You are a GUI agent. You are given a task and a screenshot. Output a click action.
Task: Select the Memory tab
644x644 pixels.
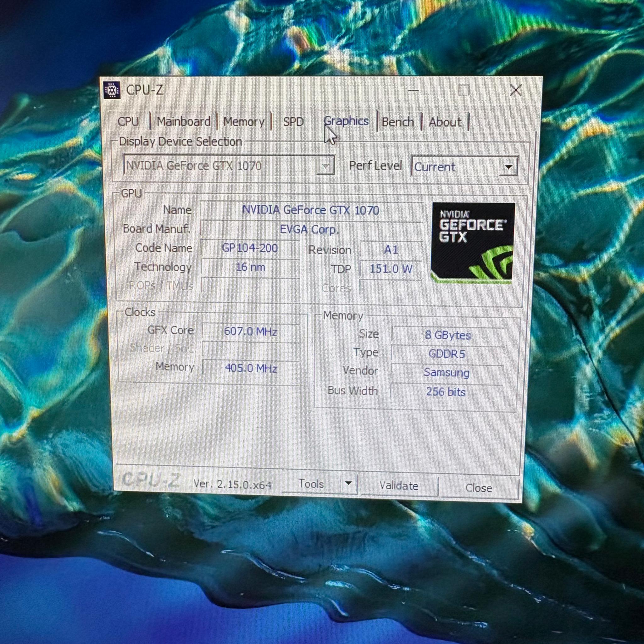point(244,122)
